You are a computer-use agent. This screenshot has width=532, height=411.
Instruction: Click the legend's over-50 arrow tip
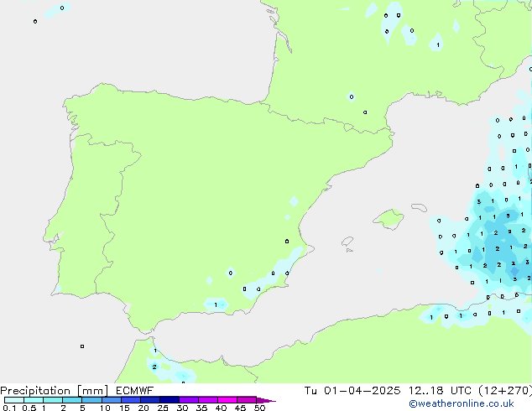point(266,400)
